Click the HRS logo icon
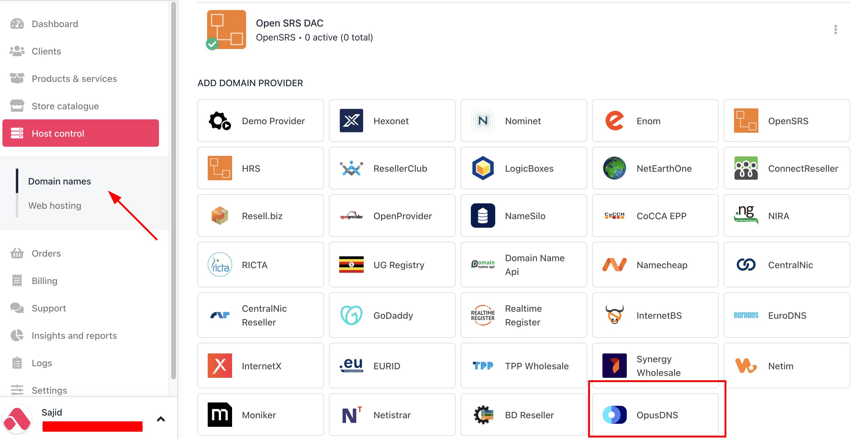Viewport: 868px width, 439px height. 220,168
